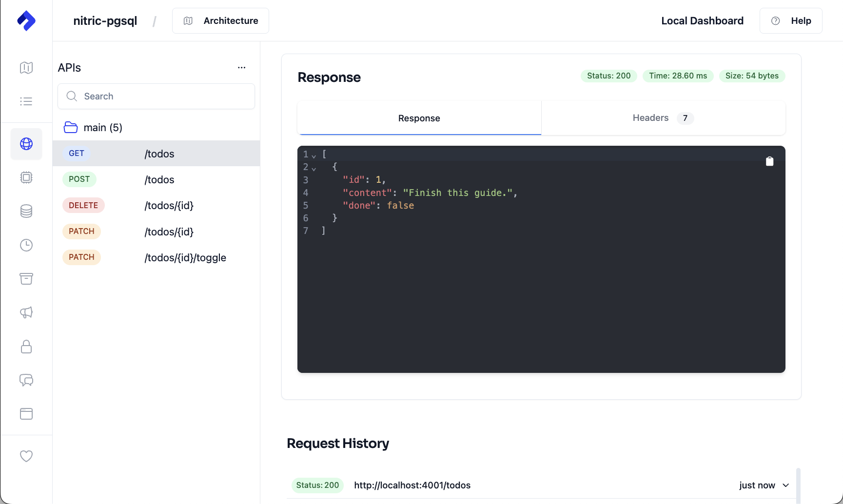Click the Nitric logo icon
The height and width of the screenshot is (504, 843).
26,21
